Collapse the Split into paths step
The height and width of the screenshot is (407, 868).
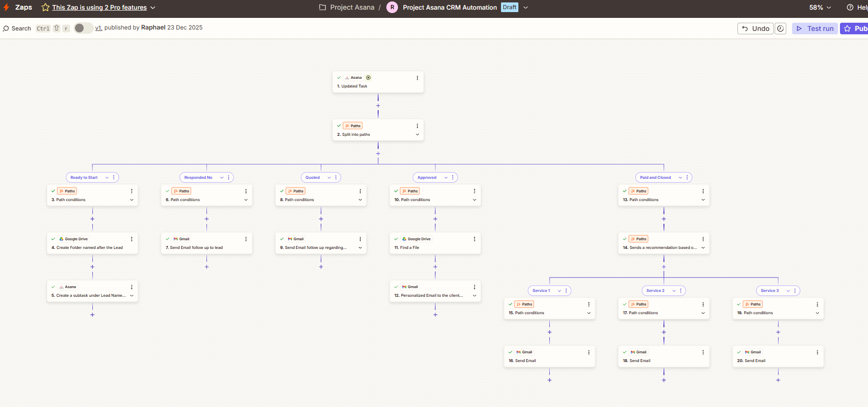417,134
